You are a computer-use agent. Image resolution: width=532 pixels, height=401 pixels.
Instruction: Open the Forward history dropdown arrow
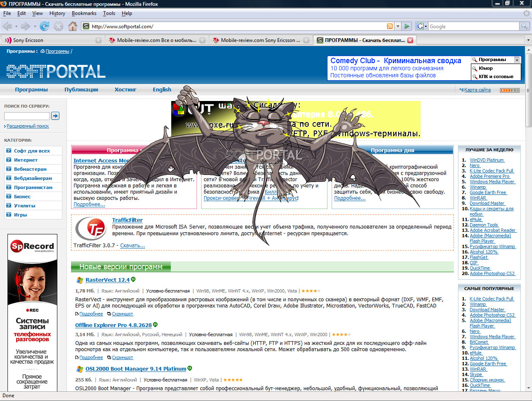pos(35,26)
